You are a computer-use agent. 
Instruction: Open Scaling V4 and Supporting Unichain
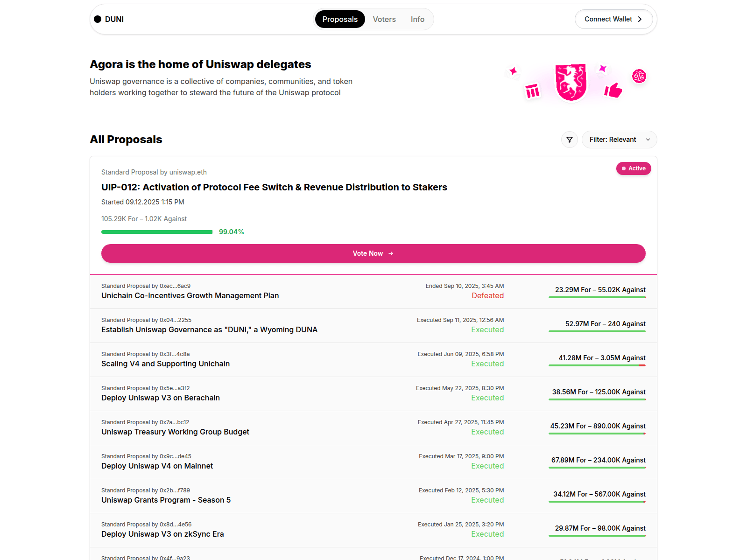[x=165, y=364]
